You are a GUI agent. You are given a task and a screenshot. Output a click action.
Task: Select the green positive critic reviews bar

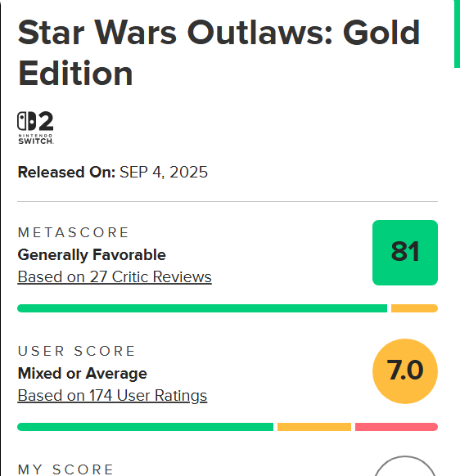202,308
